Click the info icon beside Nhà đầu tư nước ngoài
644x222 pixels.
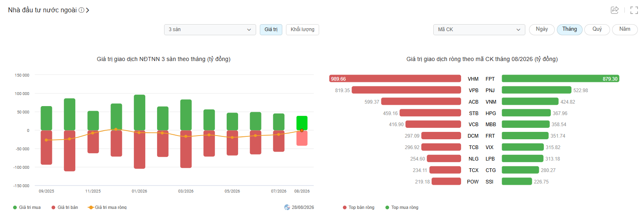point(81,10)
